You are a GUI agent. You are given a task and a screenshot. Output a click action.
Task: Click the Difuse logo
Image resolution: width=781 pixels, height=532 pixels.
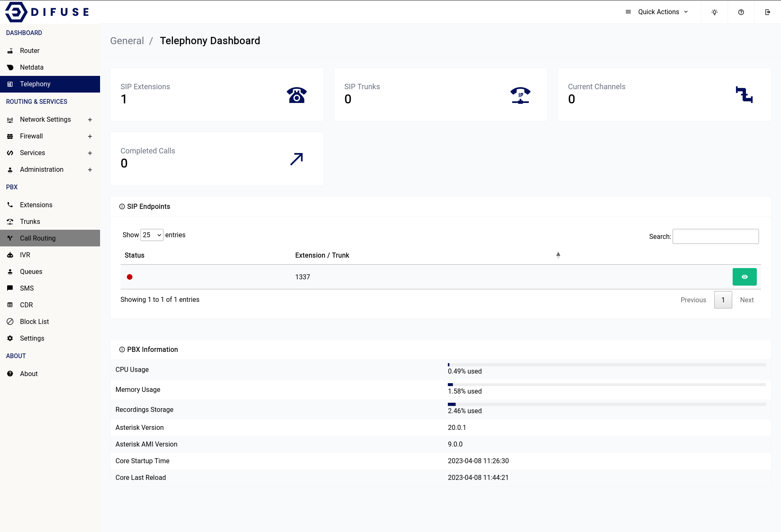[x=47, y=12]
